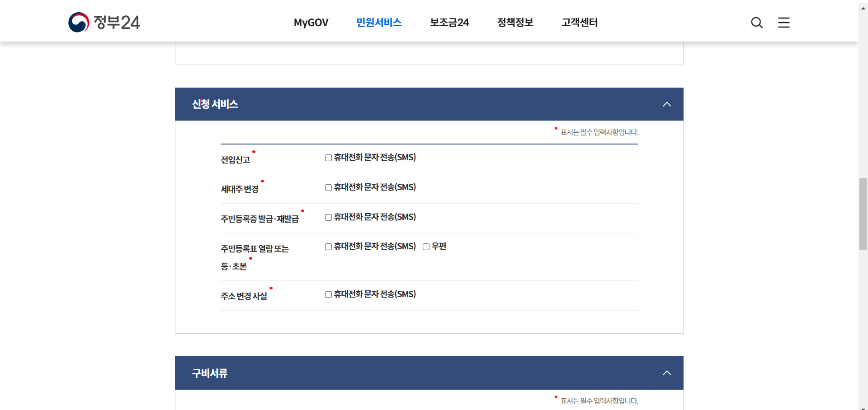Click the 정부24 taegeuk logo
Screen dimensions: 868x410
79,22
